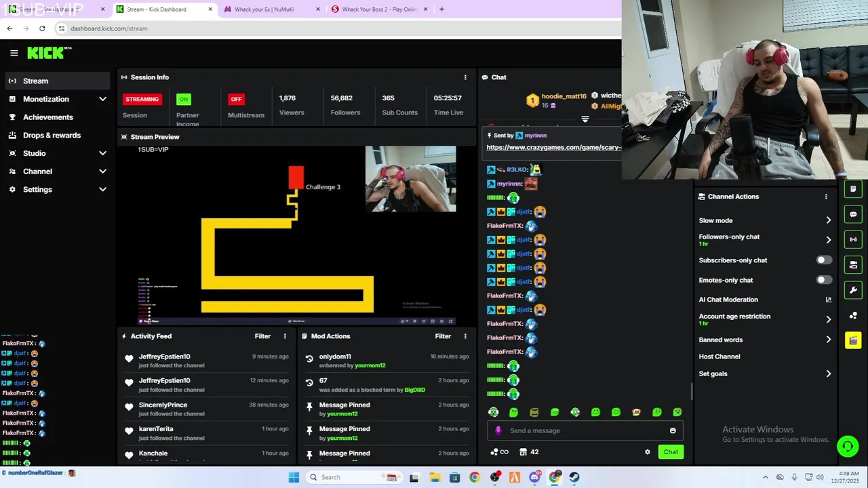Screen dimensions: 868x488
Task: Open Activity Feed Filter dropdown
Action: pos(262,336)
